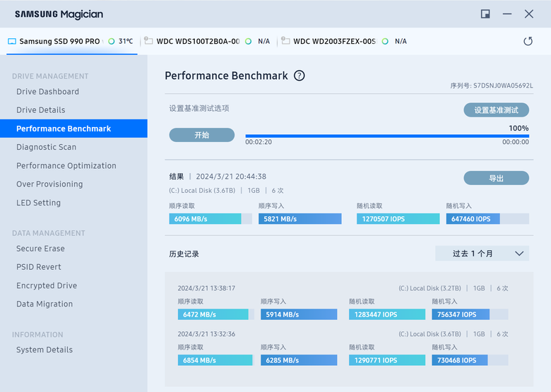Click the WDC WD2003FZEX drive icon

point(285,41)
